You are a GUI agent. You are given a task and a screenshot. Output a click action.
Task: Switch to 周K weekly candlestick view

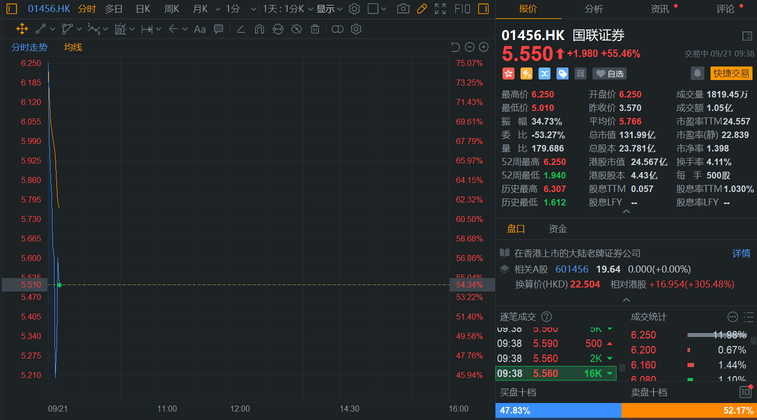tap(171, 9)
